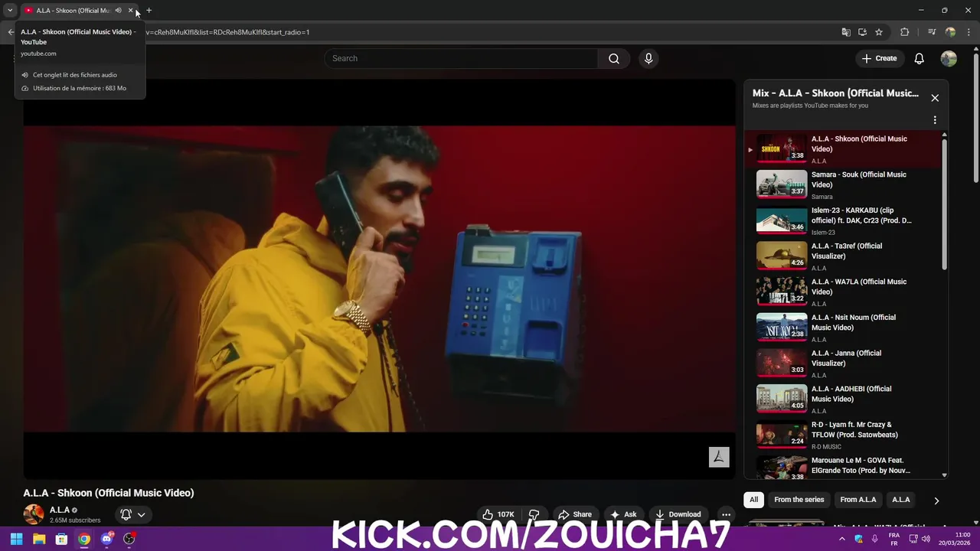Image resolution: width=980 pixels, height=551 pixels.
Task: Open Chrome media controls icon
Action: tap(932, 32)
